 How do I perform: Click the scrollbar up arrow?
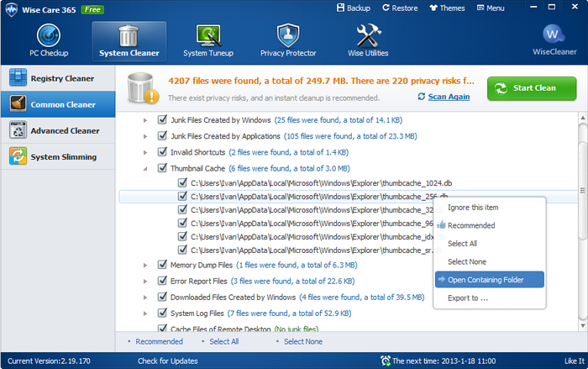click(583, 118)
